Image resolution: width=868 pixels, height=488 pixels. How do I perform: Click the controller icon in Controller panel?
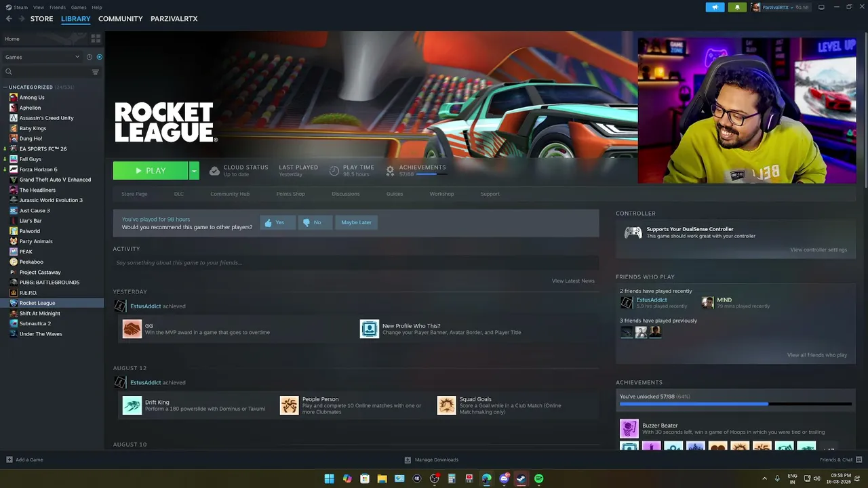(x=633, y=232)
